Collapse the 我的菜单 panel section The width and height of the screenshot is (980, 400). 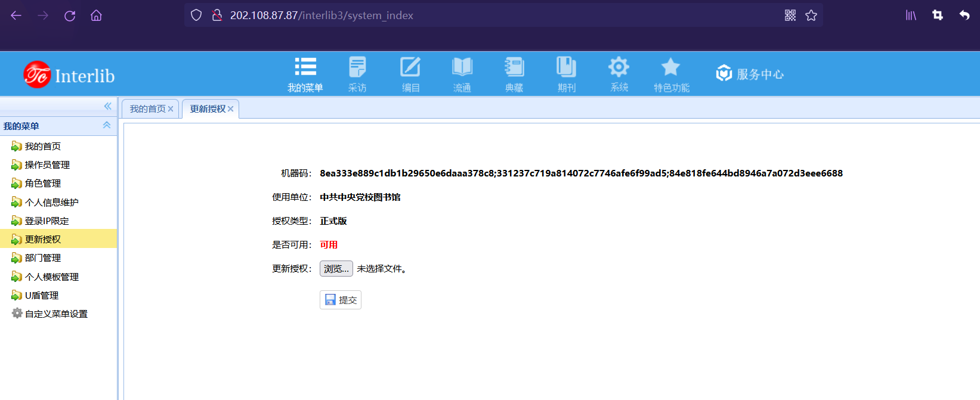click(x=107, y=125)
